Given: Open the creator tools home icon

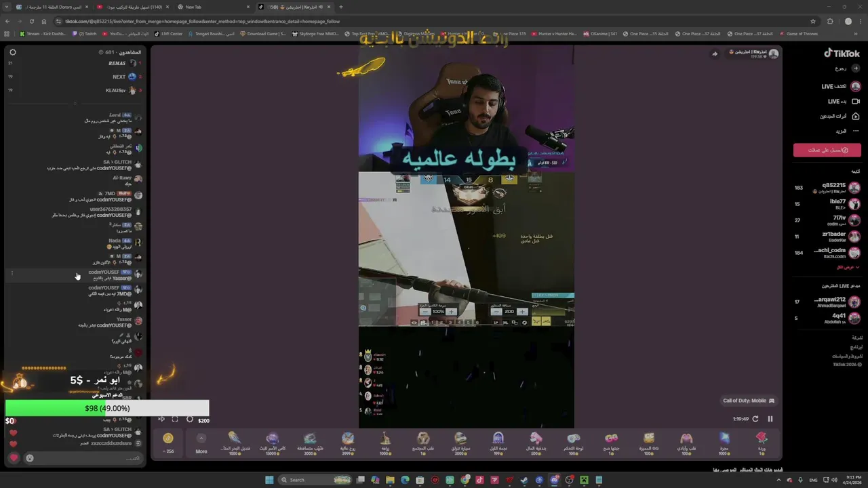Looking at the screenshot, I should (x=855, y=116).
